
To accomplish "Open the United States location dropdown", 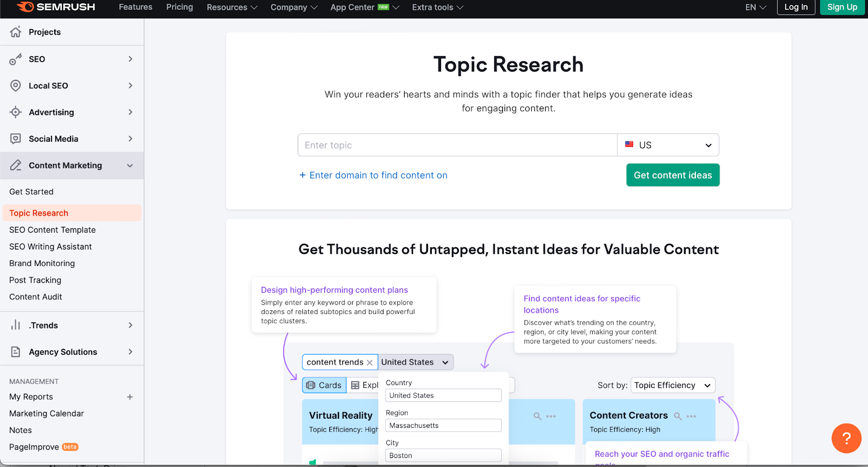I will pos(416,362).
